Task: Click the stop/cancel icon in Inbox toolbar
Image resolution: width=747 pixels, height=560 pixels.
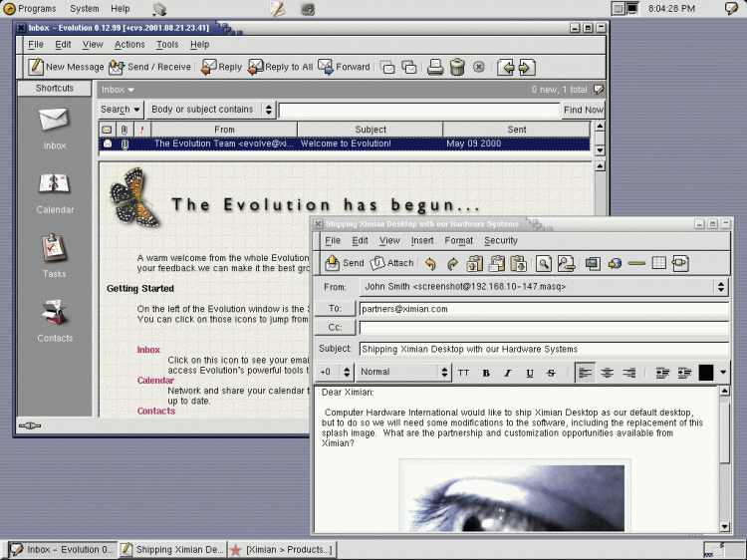Action: click(479, 67)
